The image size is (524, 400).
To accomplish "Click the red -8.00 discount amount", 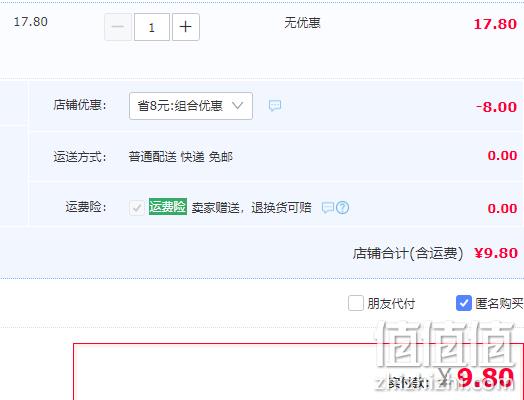I will pyautogui.click(x=497, y=107).
